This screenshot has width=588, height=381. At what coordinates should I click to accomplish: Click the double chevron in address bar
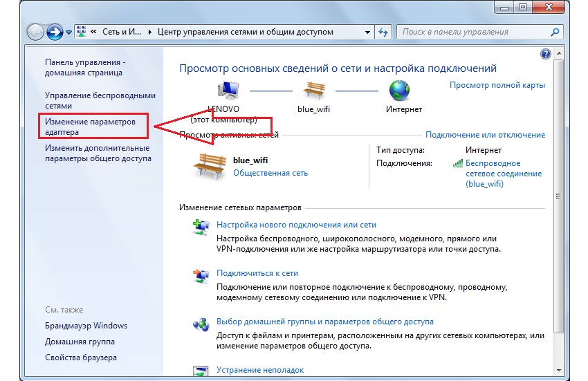(93, 32)
